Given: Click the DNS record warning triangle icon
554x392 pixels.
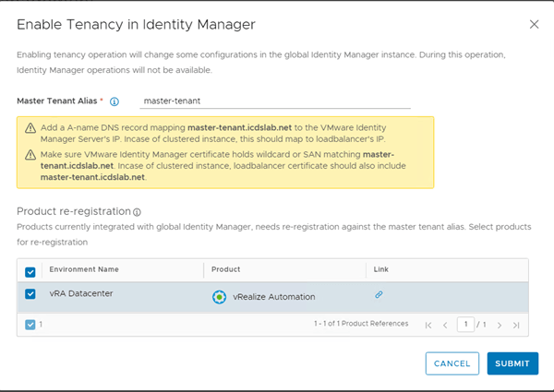Looking at the screenshot, I should [31, 129].
